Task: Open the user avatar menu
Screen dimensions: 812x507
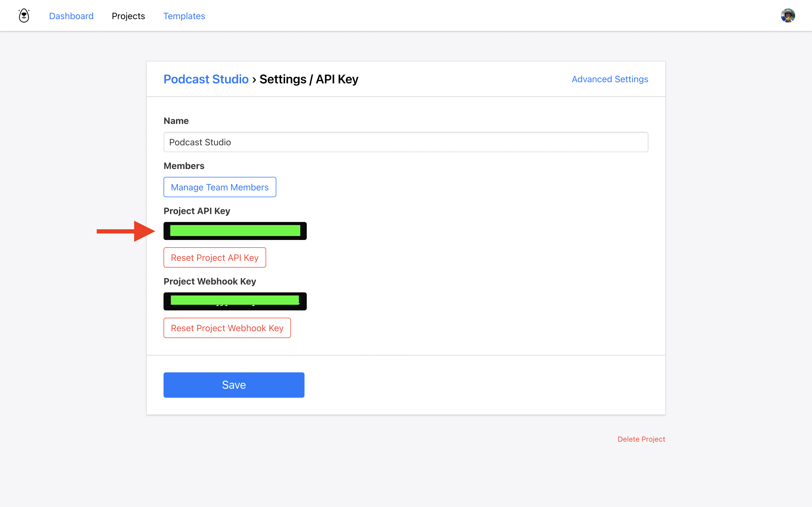Action: point(787,16)
